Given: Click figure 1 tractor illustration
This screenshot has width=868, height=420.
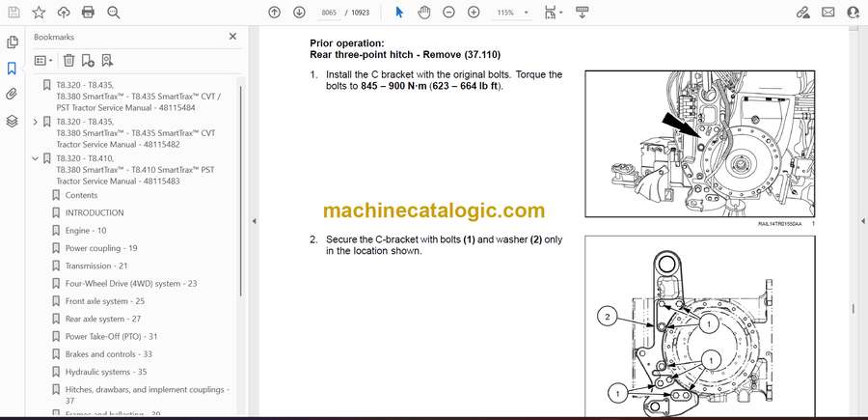Looking at the screenshot, I should pos(700,144).
